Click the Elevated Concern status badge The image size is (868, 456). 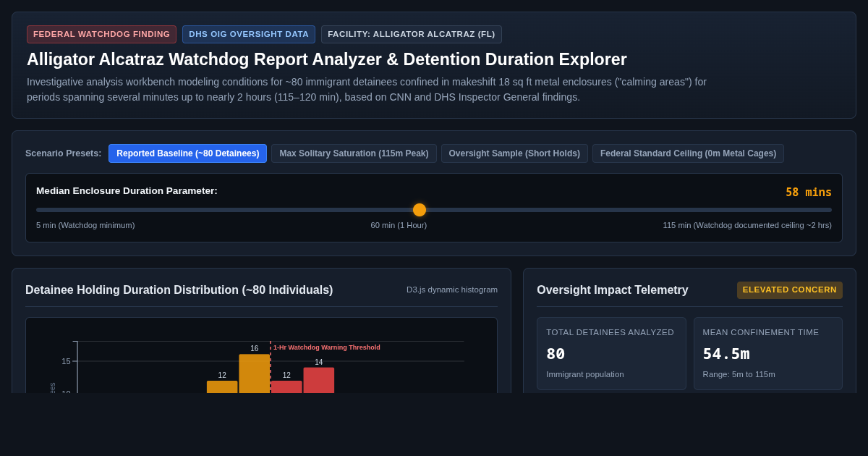click(x=790, y=290)
